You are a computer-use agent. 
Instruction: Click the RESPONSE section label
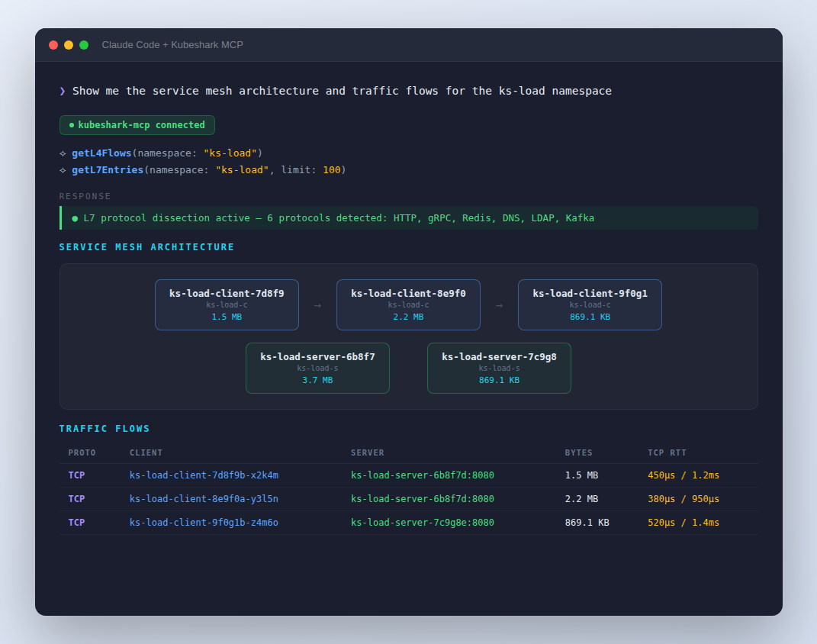(x=85, y=195)
